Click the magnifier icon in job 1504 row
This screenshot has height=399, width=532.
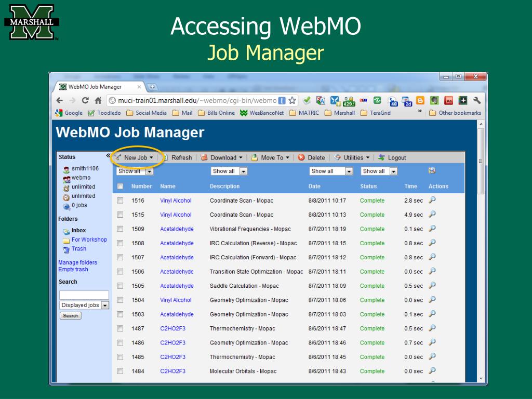pos(432,300)
